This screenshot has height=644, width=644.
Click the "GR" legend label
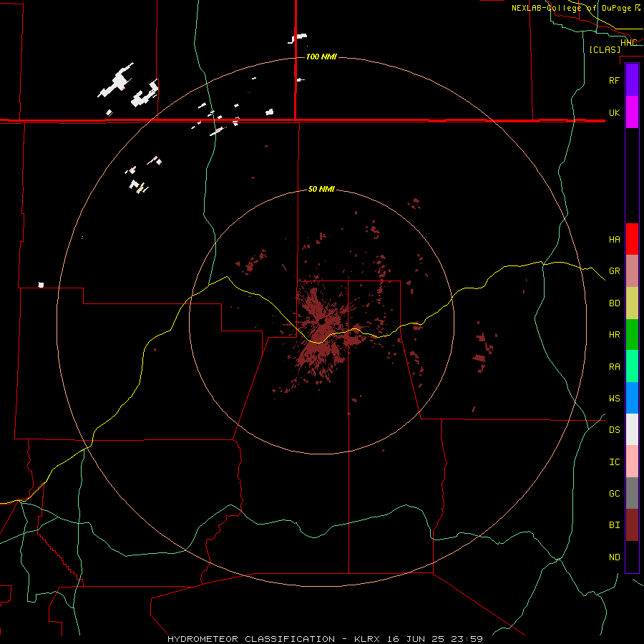click(x=614, y=271)
